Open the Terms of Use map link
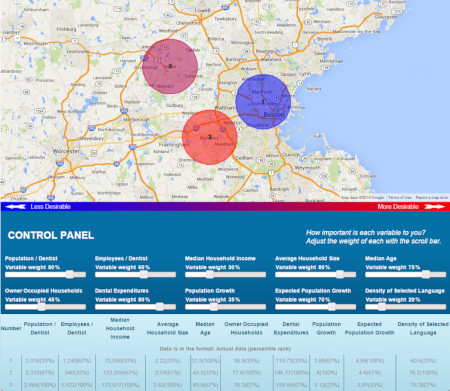This screenshot has width=450, height=391. click(400, 198)
